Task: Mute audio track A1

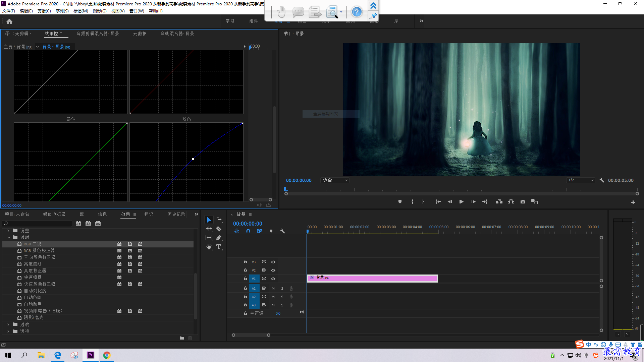Action: coord(273,288)
